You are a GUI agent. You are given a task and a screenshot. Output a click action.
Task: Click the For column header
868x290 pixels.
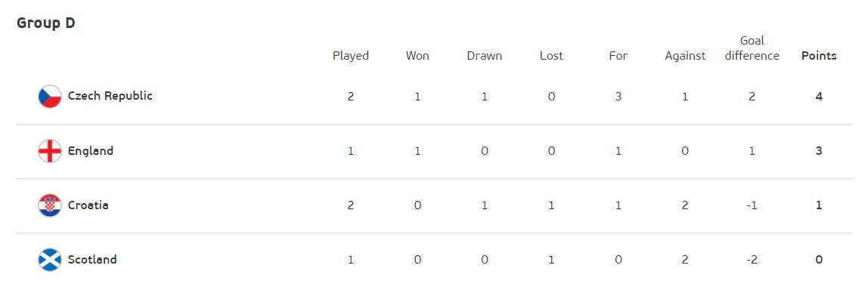point(618,56)
